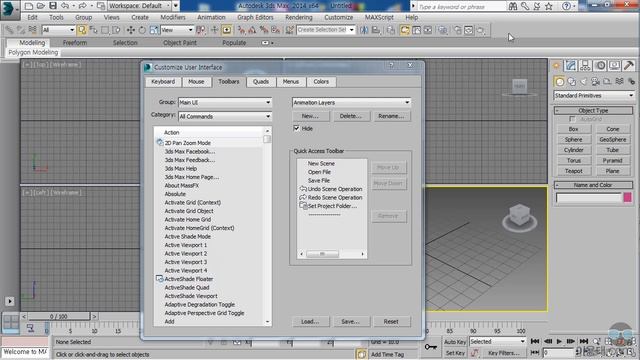Screen dimensions: 640x360
Task: Collapse the Name and Color rollout
Action: 593,185
